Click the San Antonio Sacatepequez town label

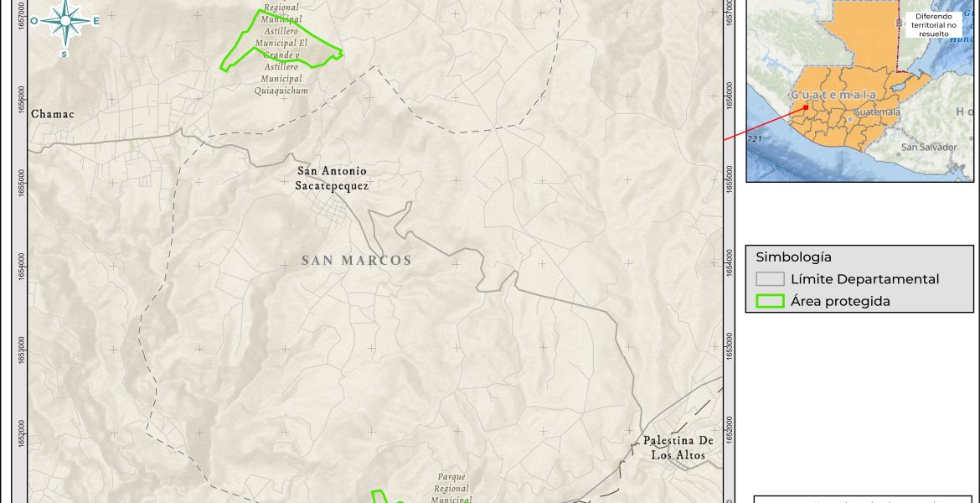[333, 179]
